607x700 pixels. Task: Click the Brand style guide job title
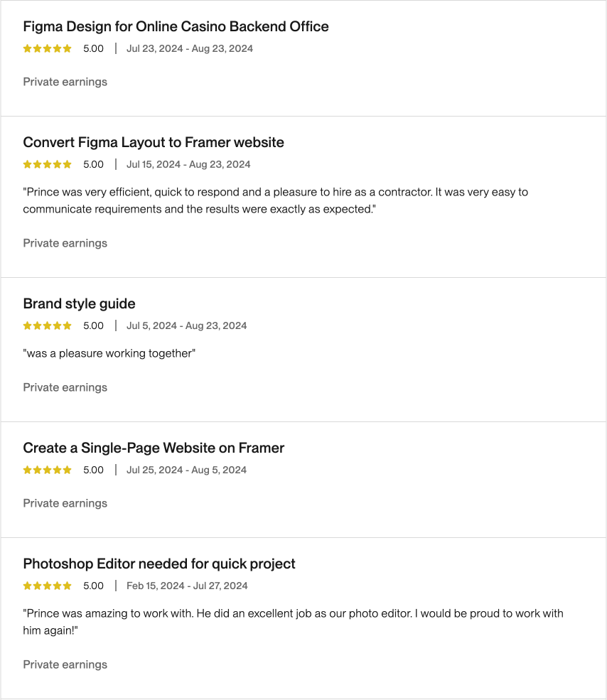click(x=79, y=304)
